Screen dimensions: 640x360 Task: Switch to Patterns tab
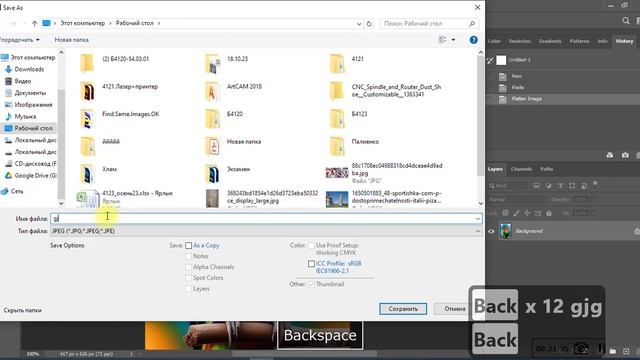tap(579, 41)
